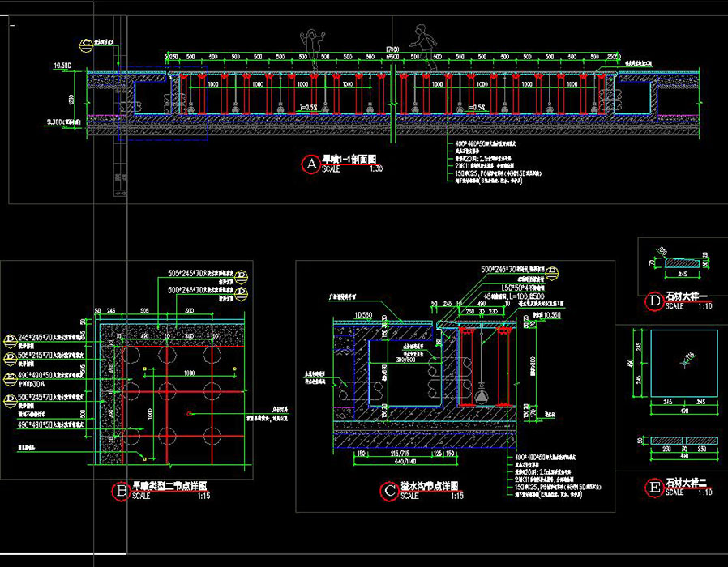This screenshot has height=567, width=728.
Task: Click the red circle marker labeled E
Action: (653, 487)
